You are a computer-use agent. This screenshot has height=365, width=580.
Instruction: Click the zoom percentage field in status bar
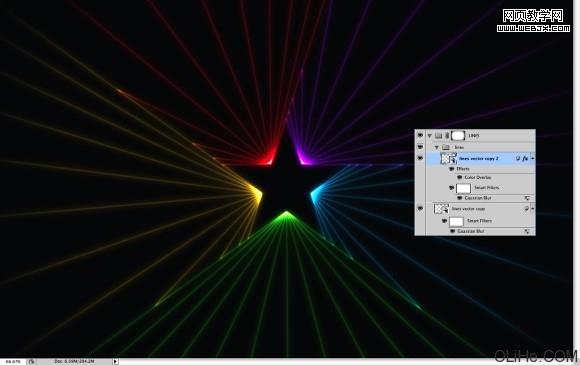pyautogui.click(x=13, y=361)
